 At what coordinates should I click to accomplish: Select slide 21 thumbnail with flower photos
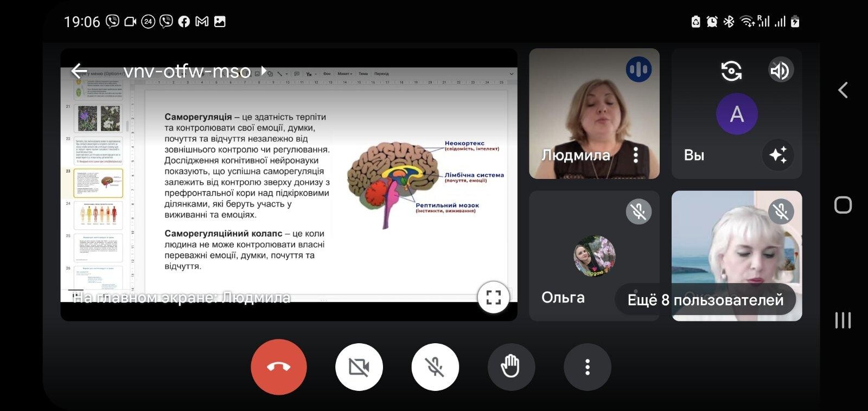pos(98,118)
